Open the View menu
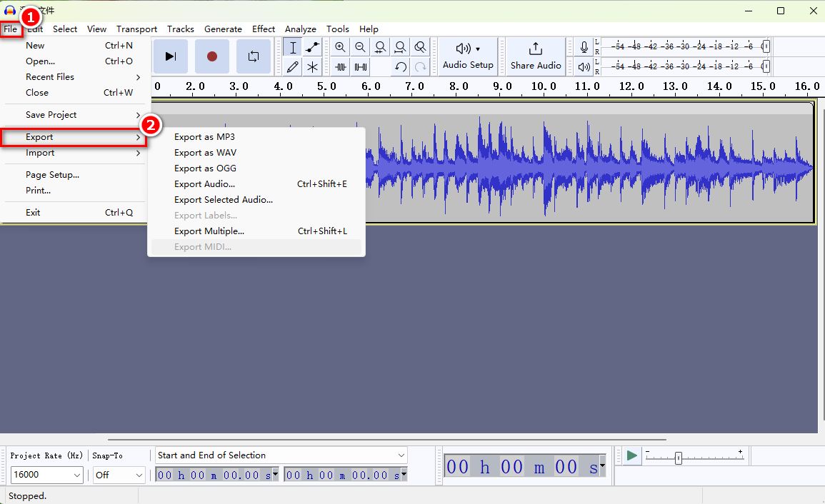 pyautogui.click(x=97, y=29)
